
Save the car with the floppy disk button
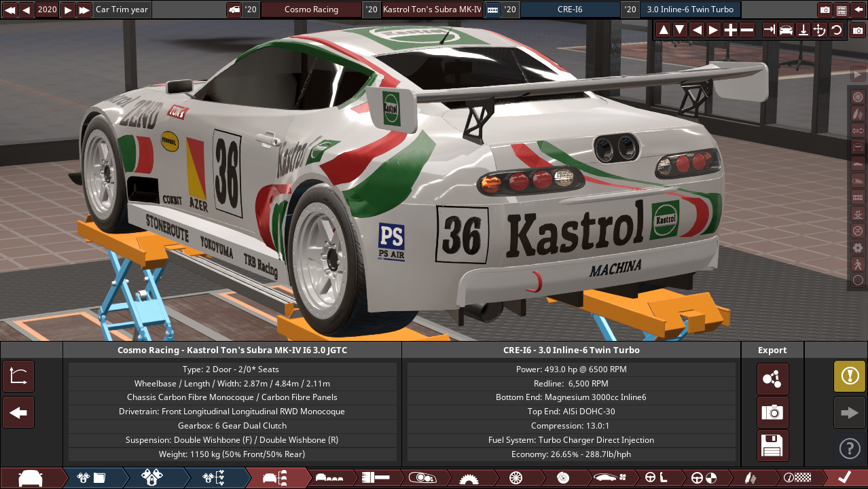point(772,446)
